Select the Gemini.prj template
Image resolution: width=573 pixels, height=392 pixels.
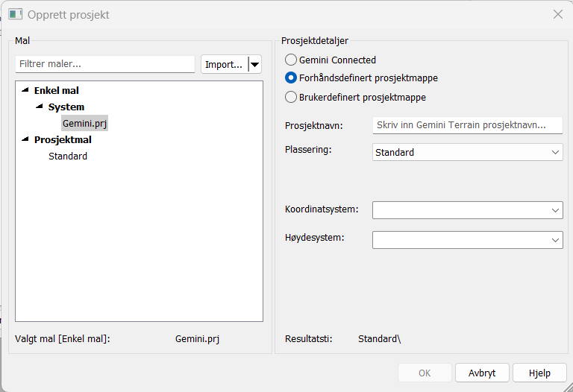point(85,123)
